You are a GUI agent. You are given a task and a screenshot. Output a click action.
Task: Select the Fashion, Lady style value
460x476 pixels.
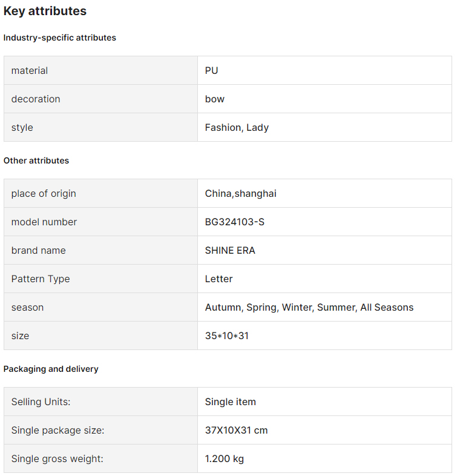[x=237, y=128]
